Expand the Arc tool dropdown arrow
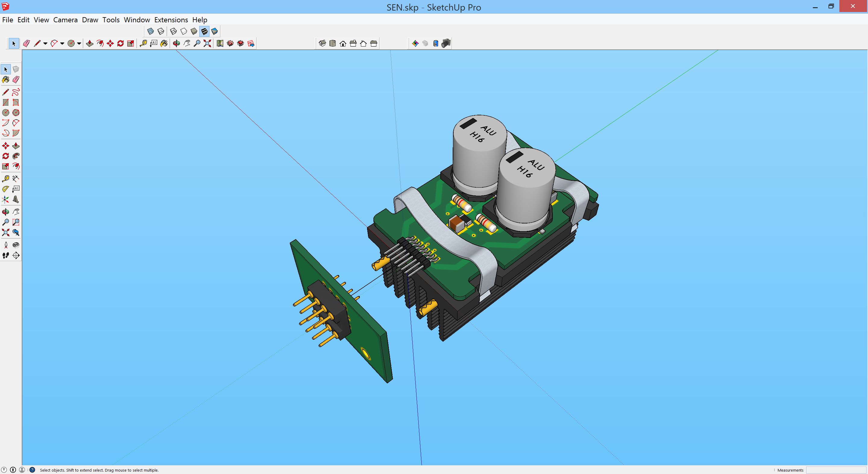868x474 pixels. pos(62,43)
